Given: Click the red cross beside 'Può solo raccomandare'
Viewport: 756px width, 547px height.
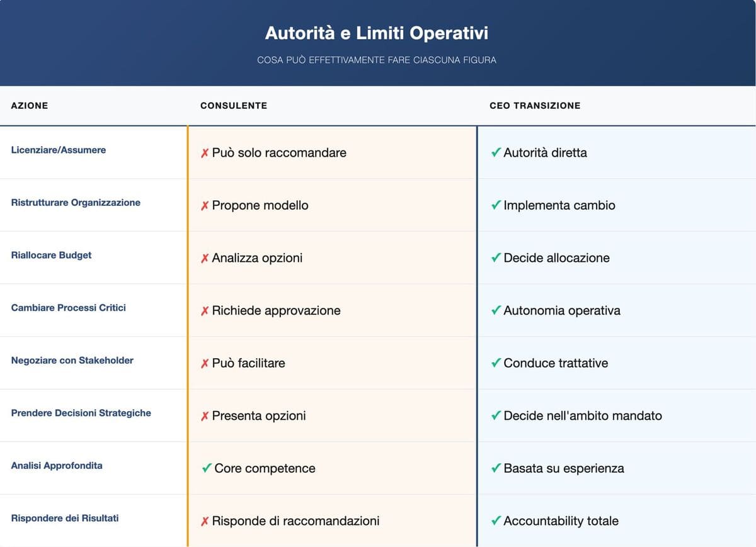Looking at the screenshot, I should coord(205,153).
